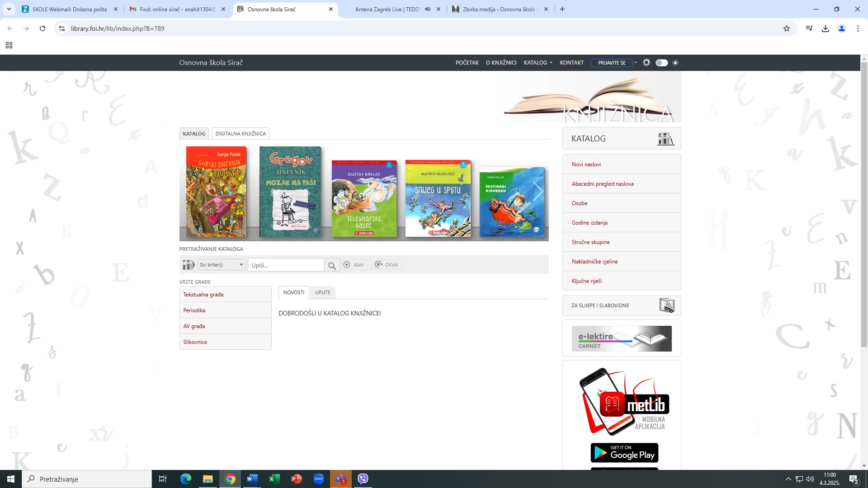Select the UPUTE tab
Screen dimensions: 868x488
point(323,292)
